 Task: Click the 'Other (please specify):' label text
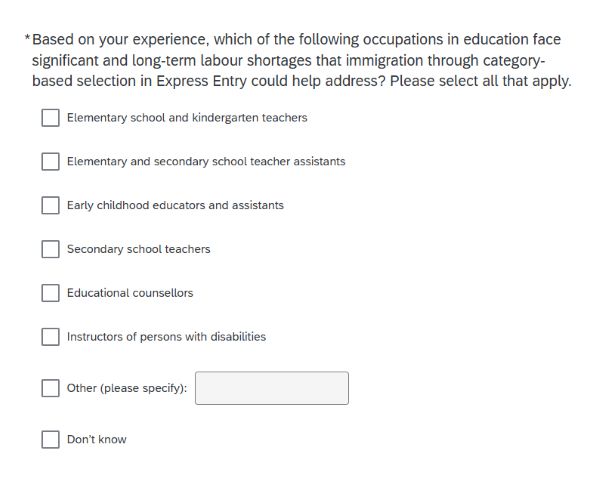(127, 388)
